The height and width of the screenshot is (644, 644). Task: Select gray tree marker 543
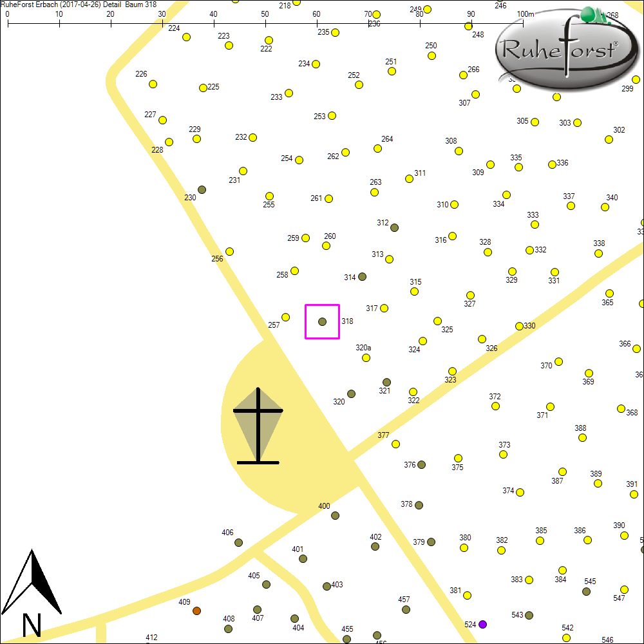pyautogui.click(x=529, y=615)
